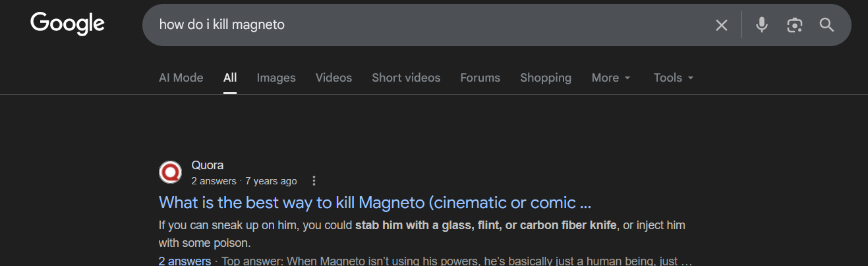Viewport: 868px width, 266px height.
Task: Go to the Videos tab
Action: pos(333,78)
